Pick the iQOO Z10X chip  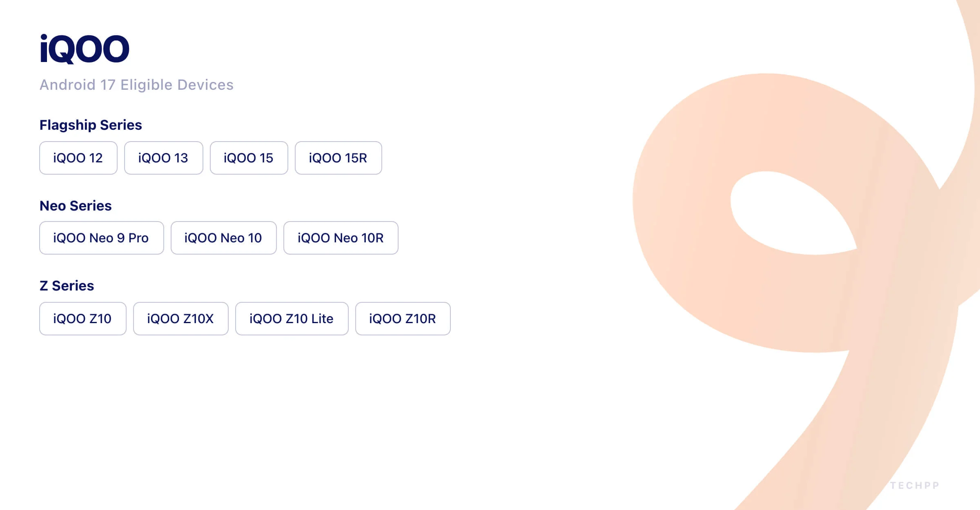[x=180, y=319]
